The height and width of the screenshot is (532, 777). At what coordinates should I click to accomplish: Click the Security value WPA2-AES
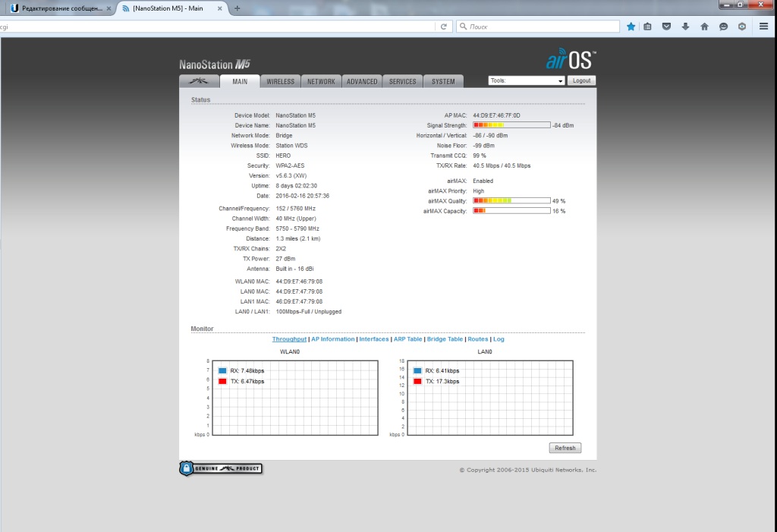pyautogui.click(x=291, y=165)
